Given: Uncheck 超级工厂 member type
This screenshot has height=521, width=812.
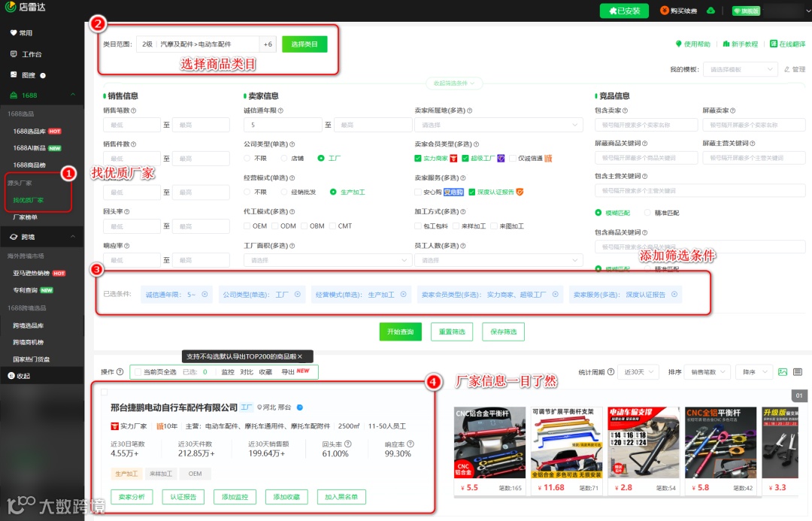Looking at the screenshot, I should [465, 158].
